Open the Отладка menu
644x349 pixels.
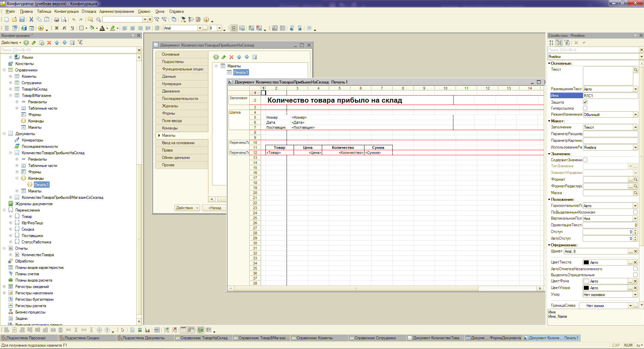tap(89, 11)
